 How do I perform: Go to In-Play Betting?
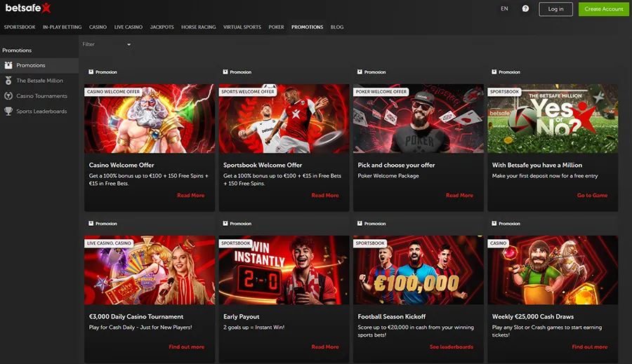click(x=62, y=27)
